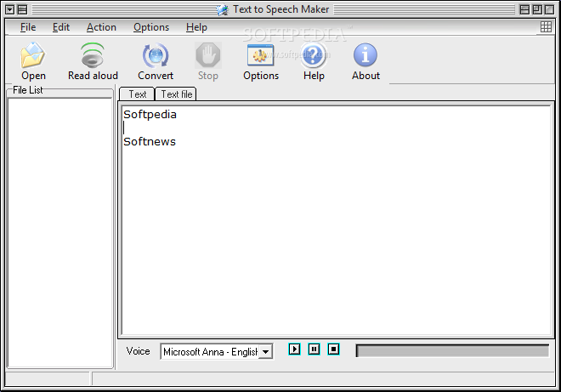The height and width of the screenshot is (392, 561).
Task: Open the Action menu
Action: [101, 27]
